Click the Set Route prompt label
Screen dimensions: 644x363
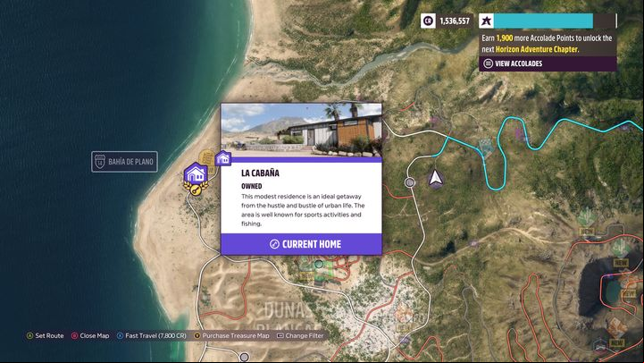coord(49,336)
